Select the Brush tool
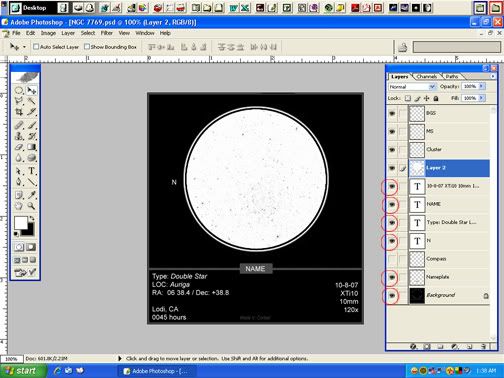This screenshot has height=378, width=504. tap(32, 125)
